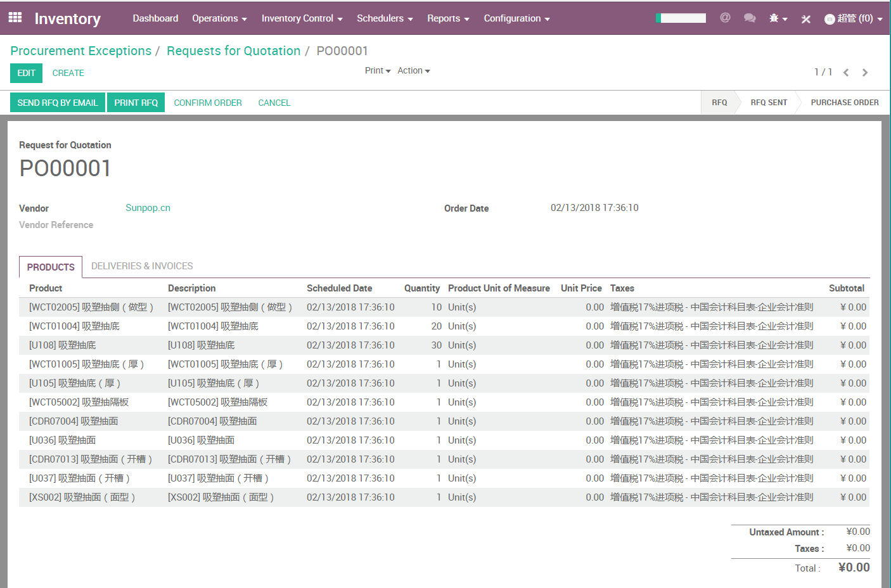Open the Sunpop.cn vendor link
Viewport: 891px width, 588px height.
pos(148,208)
